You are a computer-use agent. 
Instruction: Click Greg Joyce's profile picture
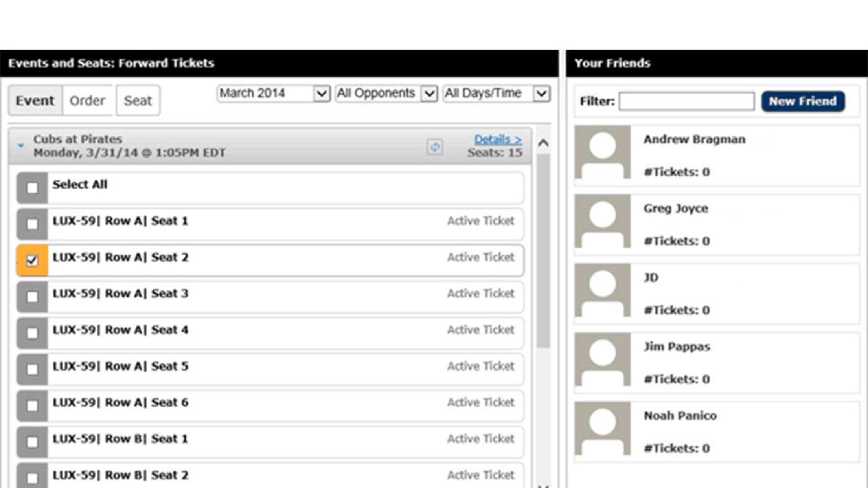(x=602, y=221)
